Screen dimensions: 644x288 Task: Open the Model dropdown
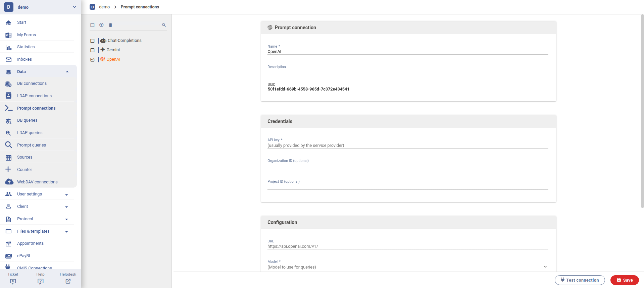point(545,267)
